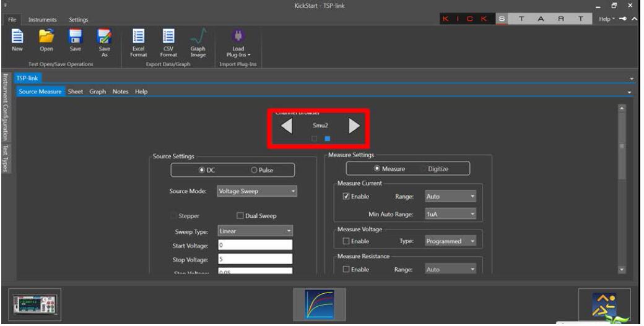This screenshot has height=326, width=644.
Task: Export data in Excel Format
Action: pyautogui.click(x=138, y=38)
